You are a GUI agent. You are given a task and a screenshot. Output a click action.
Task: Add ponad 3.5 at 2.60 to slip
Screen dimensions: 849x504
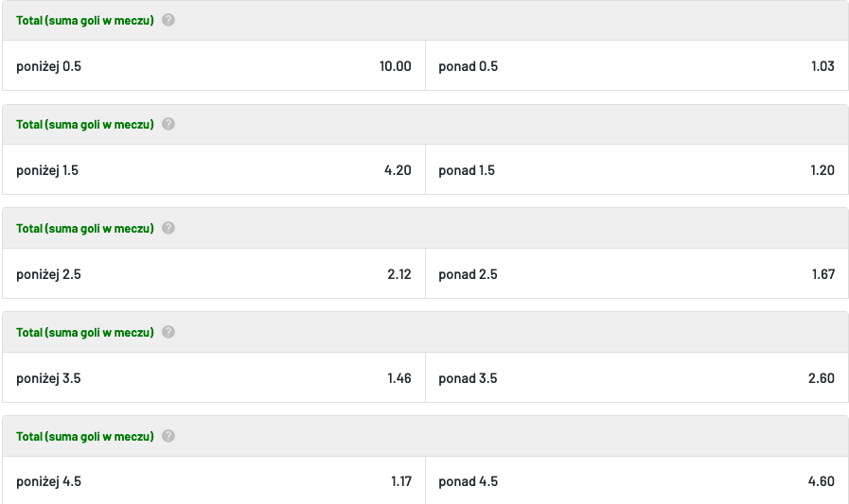(637, 377)
